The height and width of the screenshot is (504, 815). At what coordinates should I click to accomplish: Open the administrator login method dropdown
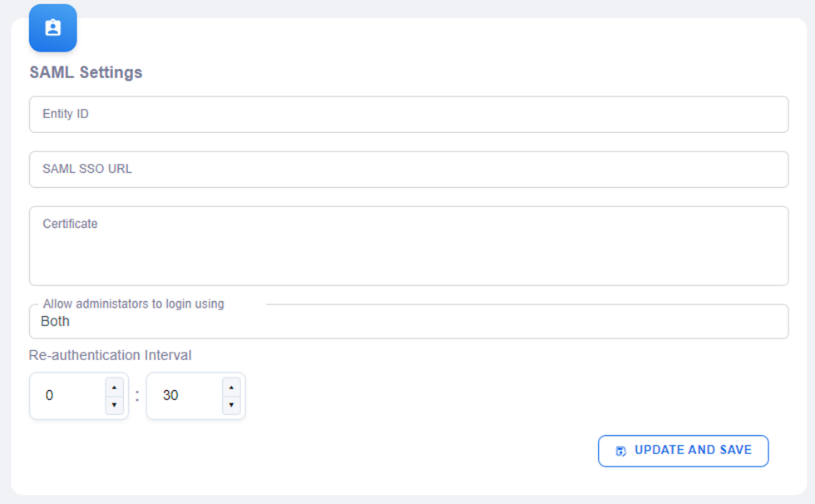pos(408,322)
